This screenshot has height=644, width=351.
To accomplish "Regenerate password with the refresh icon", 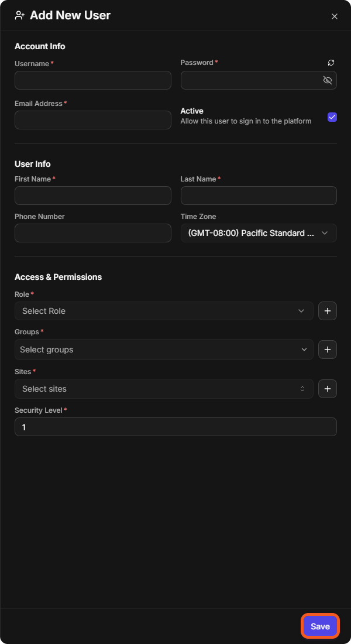I will click(x=331, y=63).
